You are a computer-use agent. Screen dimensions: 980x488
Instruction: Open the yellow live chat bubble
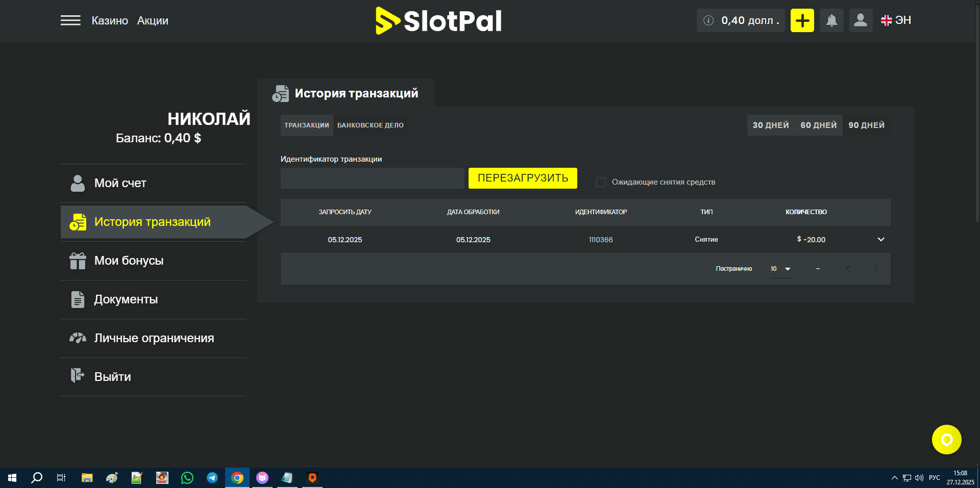946,440
